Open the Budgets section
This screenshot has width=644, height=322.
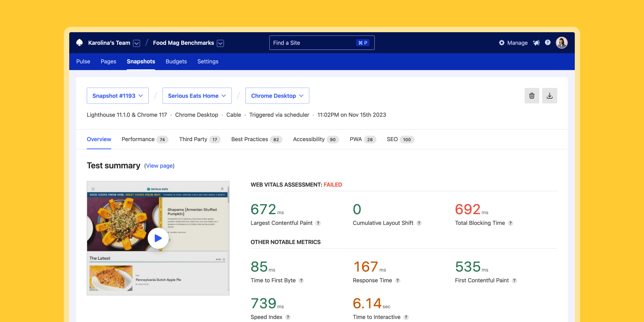click(x=176, y=61)
